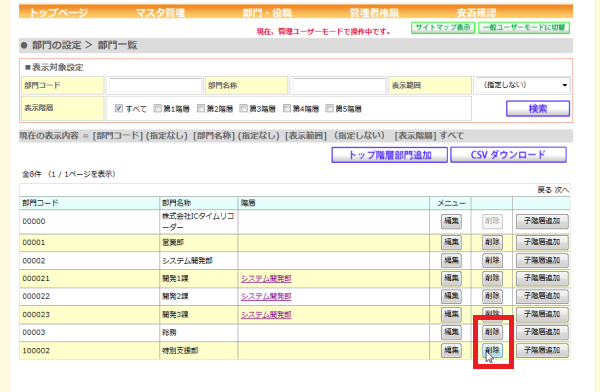Screen dimensions: 600x392
Task: Edit the 開発2課 row
Action: coord(451,296)
